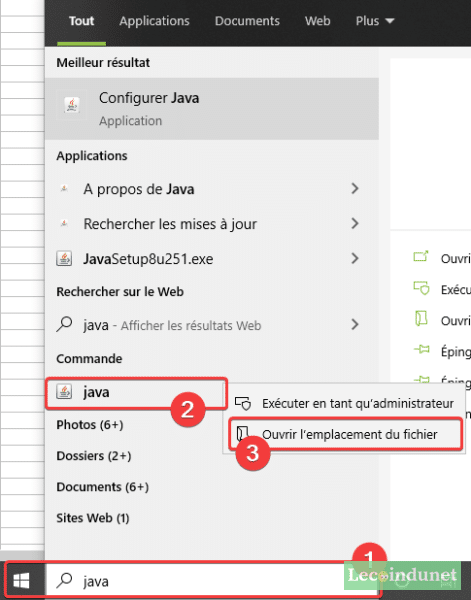Show more Photos (6+) results
The image size is (471, 600).
[x=90, y=425]
